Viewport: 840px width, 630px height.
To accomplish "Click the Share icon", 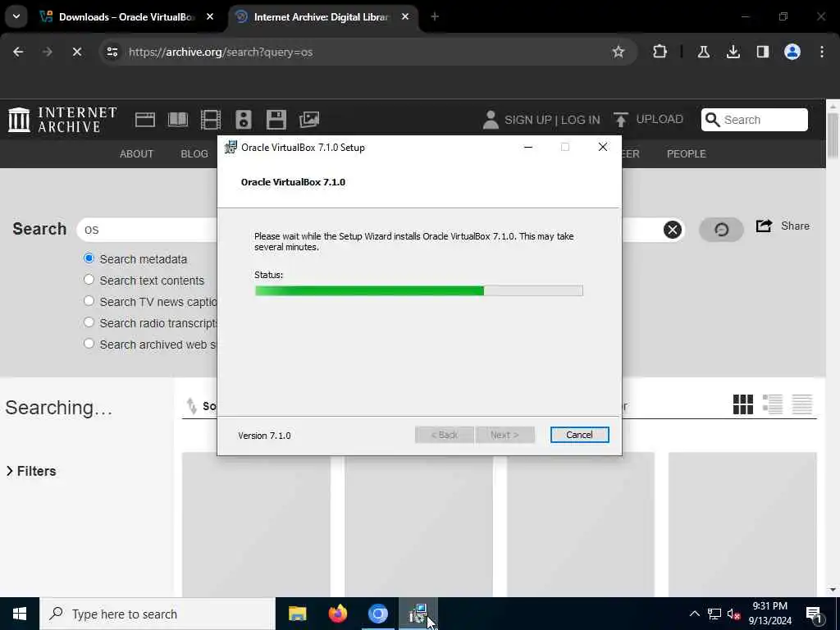I will coord(764,226).
